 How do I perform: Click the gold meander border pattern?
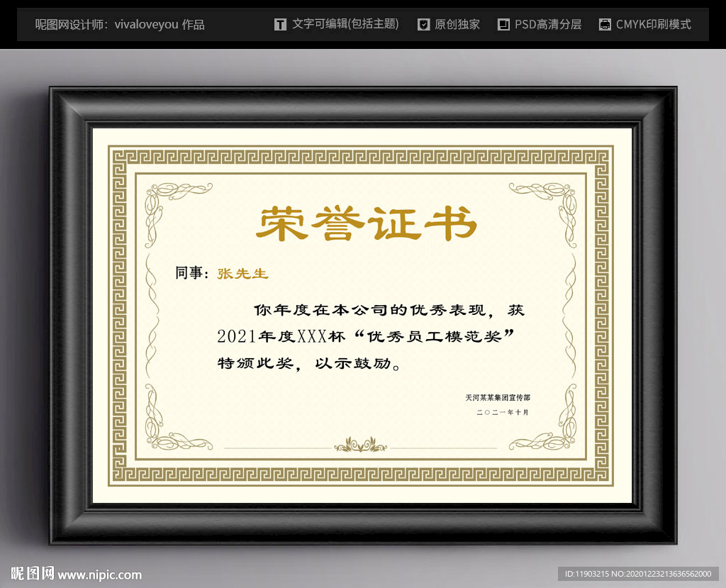click(x=363, y=152)
